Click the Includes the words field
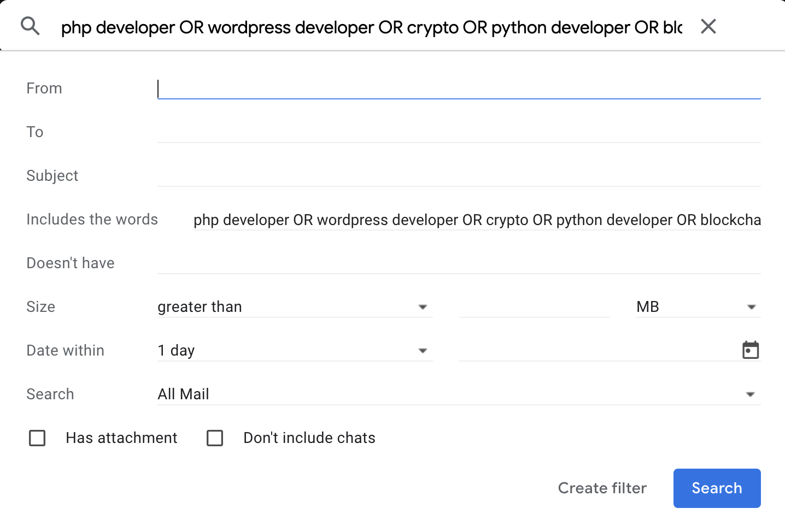785x532 pixels. [477, 220]
